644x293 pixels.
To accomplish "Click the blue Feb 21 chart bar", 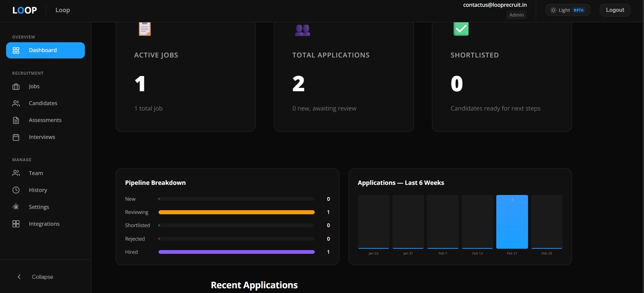I will coord(512,222).
